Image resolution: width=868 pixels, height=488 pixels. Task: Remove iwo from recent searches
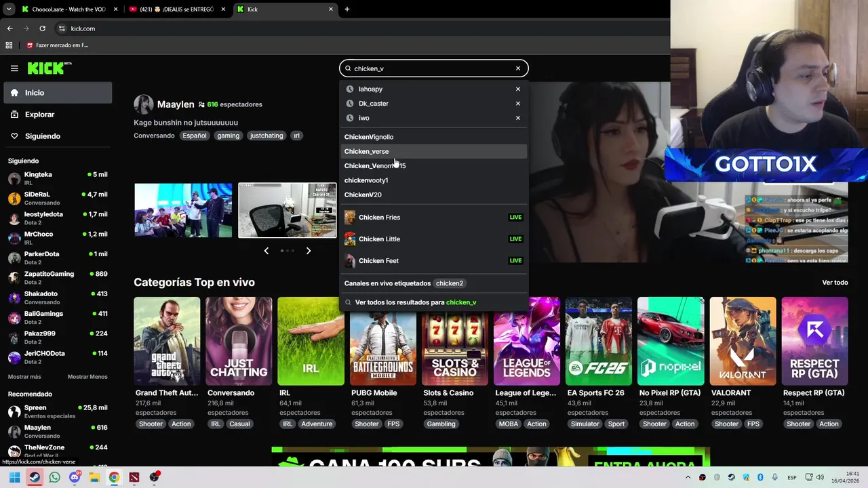pyautogui.click(x=518, y=118)
